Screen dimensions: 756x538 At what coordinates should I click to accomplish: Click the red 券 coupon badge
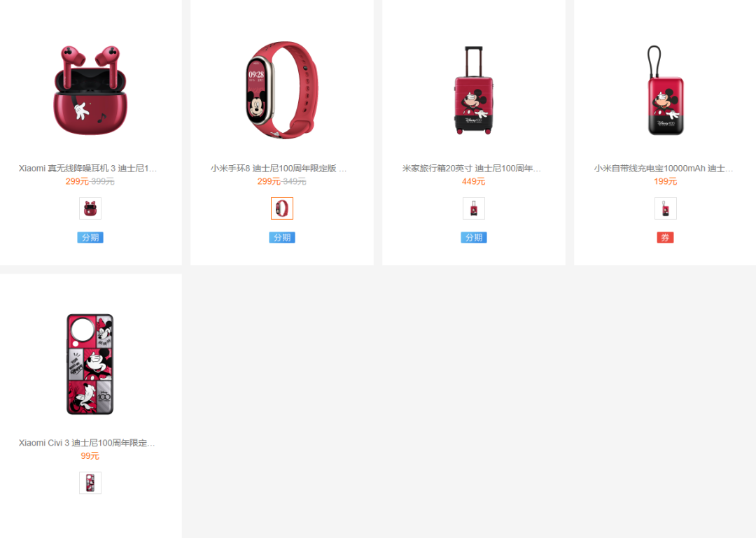click(x=666, y=237)
